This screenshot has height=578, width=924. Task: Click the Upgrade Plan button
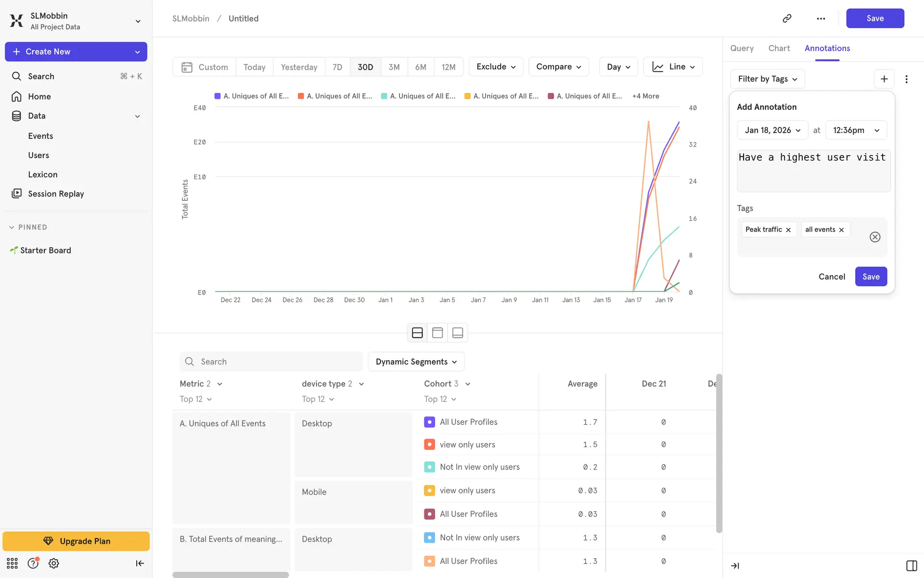coord(76,541)
